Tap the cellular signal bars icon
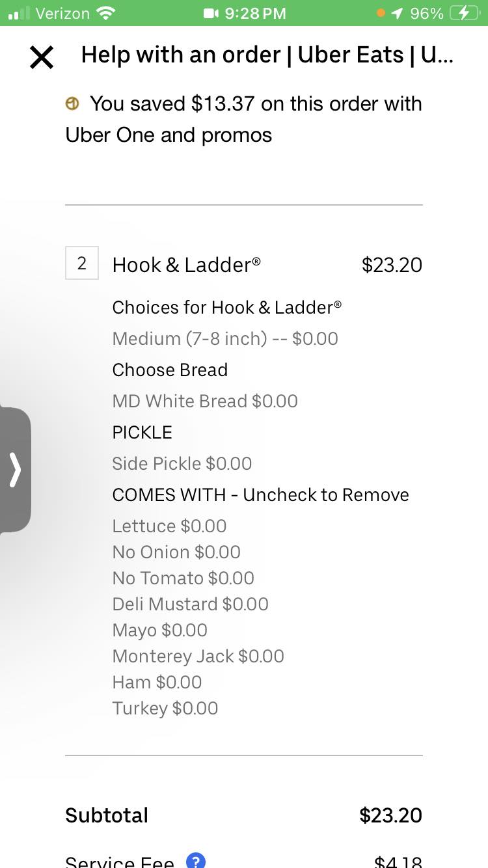Screen dimensions: 488x868 coord(19,13)
